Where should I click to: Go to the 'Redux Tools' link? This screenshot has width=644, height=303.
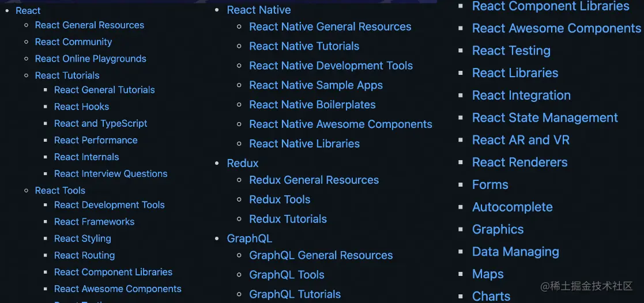[x=280, y=199]
